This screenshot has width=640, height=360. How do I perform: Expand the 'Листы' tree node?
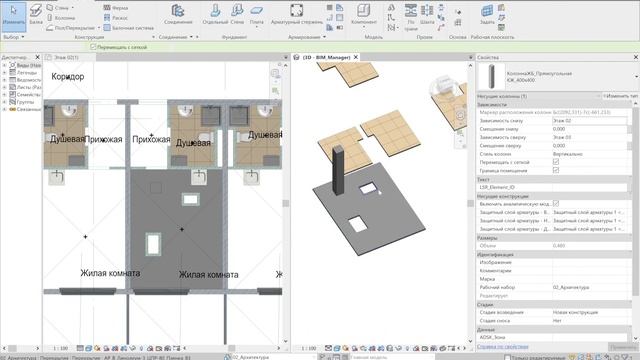[x=4, y=87]
